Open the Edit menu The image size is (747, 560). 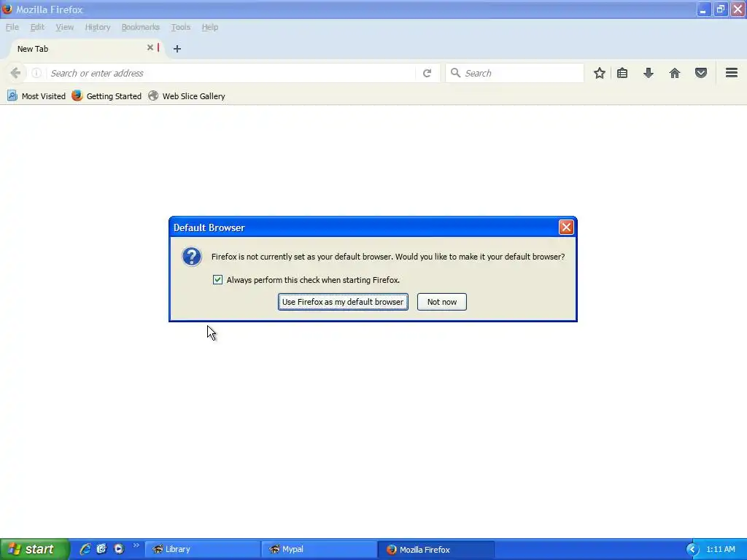[x=37, y=27]
